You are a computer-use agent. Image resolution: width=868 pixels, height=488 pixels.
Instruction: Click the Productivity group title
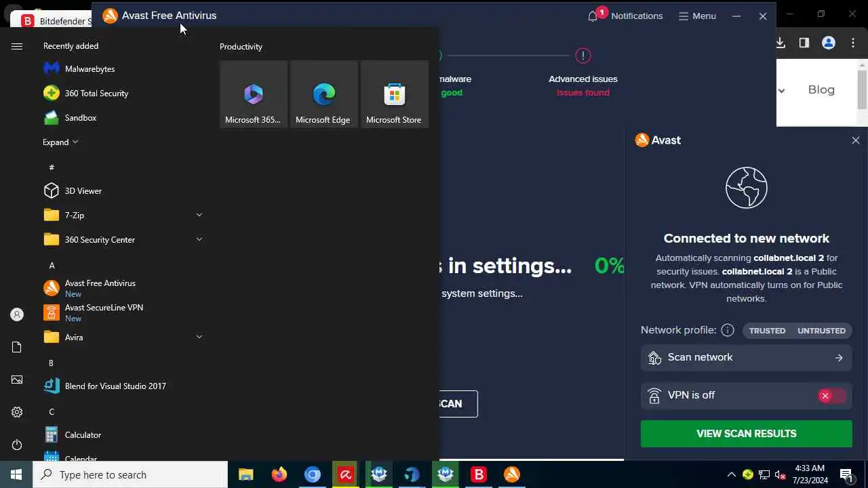click(241, 46)
